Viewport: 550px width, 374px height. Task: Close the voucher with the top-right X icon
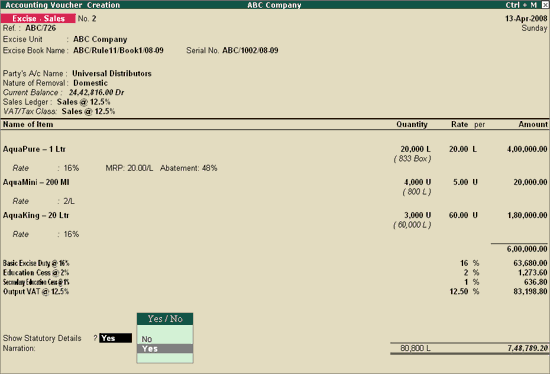pos(545,5)
